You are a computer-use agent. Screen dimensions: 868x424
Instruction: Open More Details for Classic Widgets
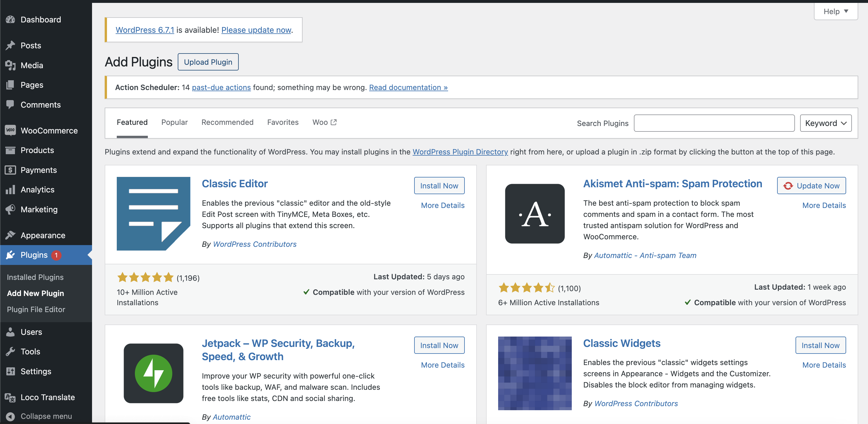(x=824, y=365)
